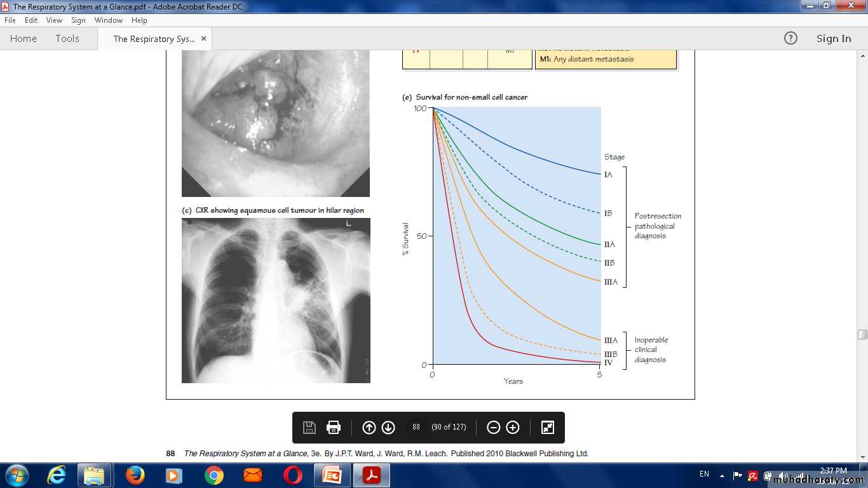
Task: Open Firefox from the taskbar
Action: coord(135,475)
